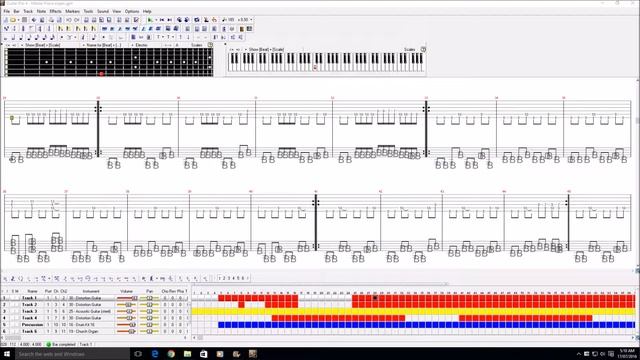Image resolution: width=640 pixels, height=360 pixels.
Task: Click Track 3 pan slider
Action: tap(149, 311)
